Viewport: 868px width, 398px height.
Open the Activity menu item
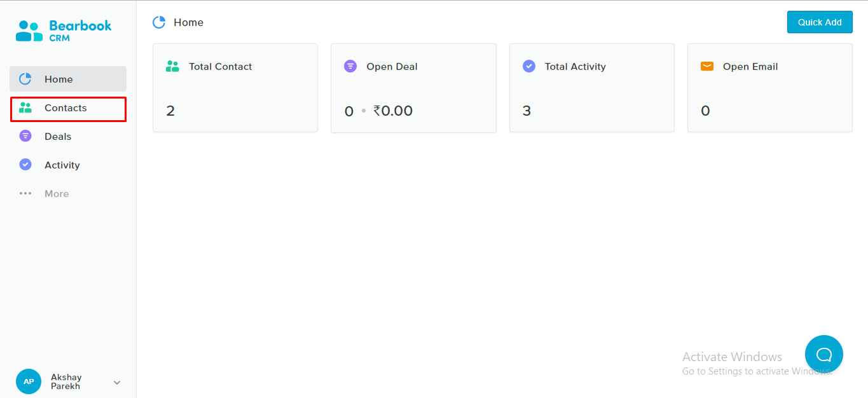click(x=68, y=165)
